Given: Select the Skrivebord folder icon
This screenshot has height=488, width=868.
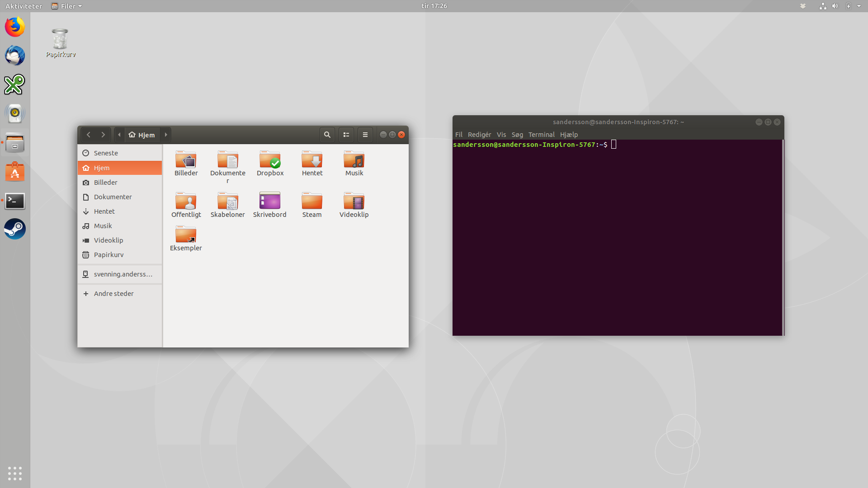Looking at the screenshot, I should point(270,201).
